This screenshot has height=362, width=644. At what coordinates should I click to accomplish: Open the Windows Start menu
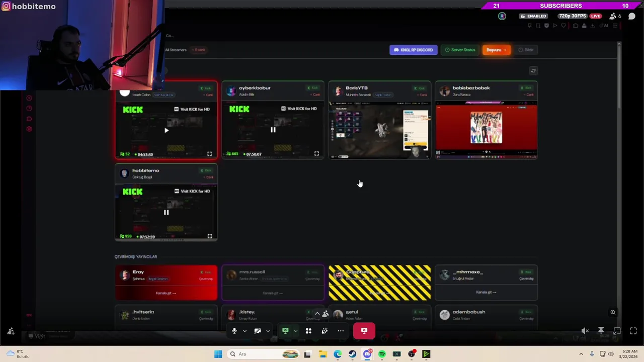(218, 354)
